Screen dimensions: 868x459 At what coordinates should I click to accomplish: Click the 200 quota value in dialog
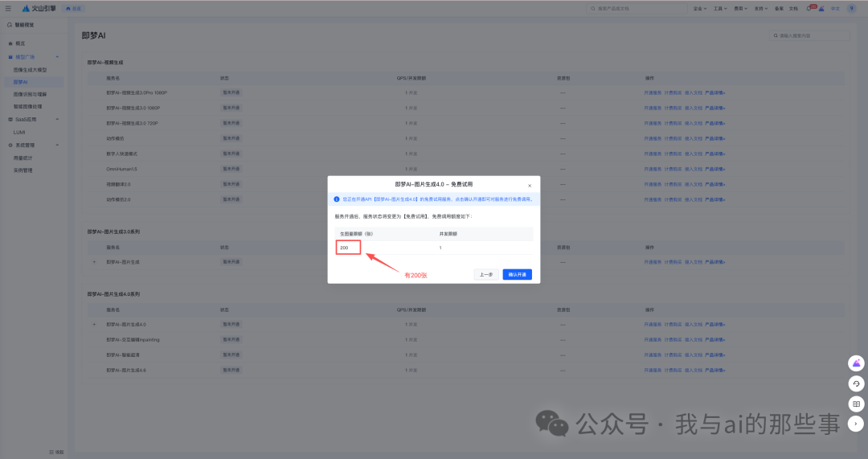344,248
